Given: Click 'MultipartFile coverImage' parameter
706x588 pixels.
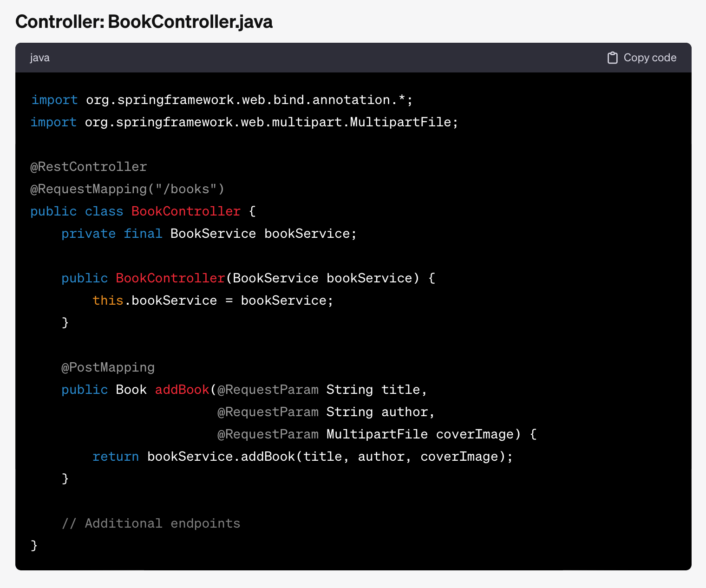Looking at the screenshot, I should (x=420, y=434).
